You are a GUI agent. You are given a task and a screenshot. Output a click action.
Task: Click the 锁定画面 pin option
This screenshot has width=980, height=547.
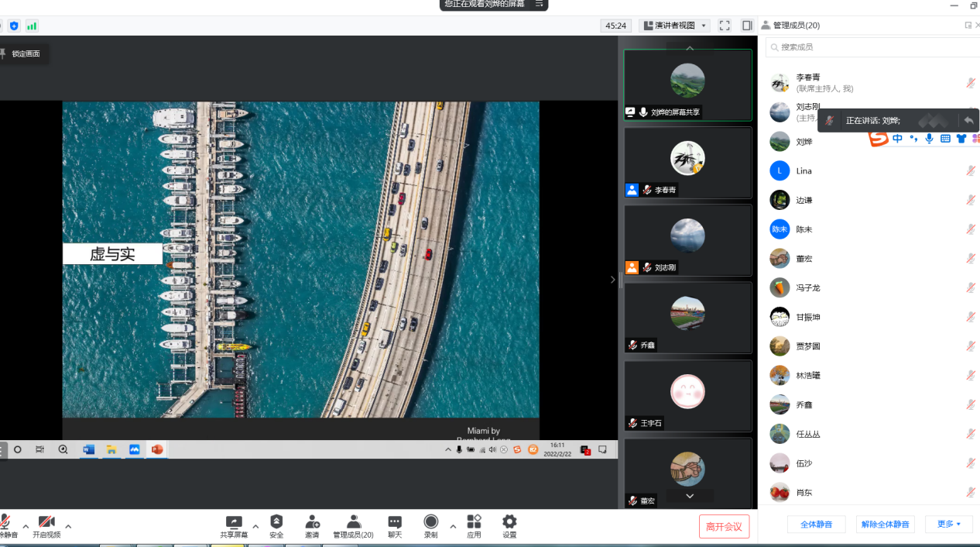(x=22, y=53)
